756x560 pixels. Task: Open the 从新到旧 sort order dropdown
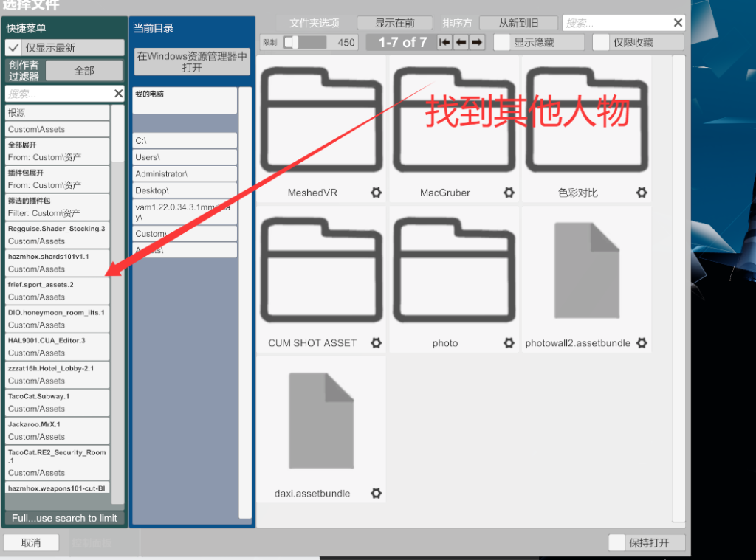pyautogui.click(x=518, y=23)
